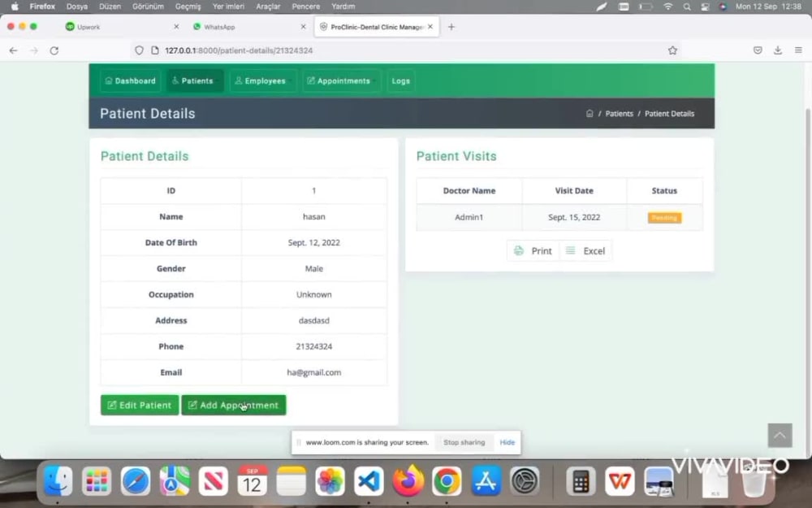Open Calendar from the dock
812x508 pixels.
253,481
